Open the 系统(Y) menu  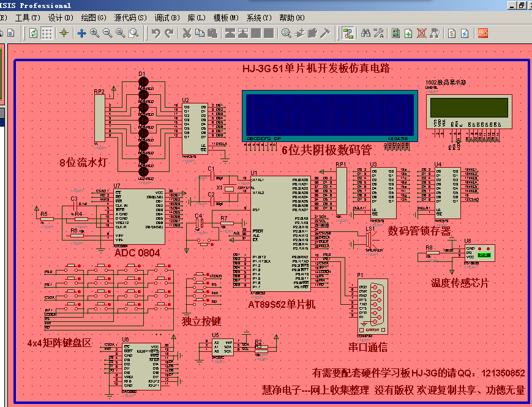click(259, 18)
